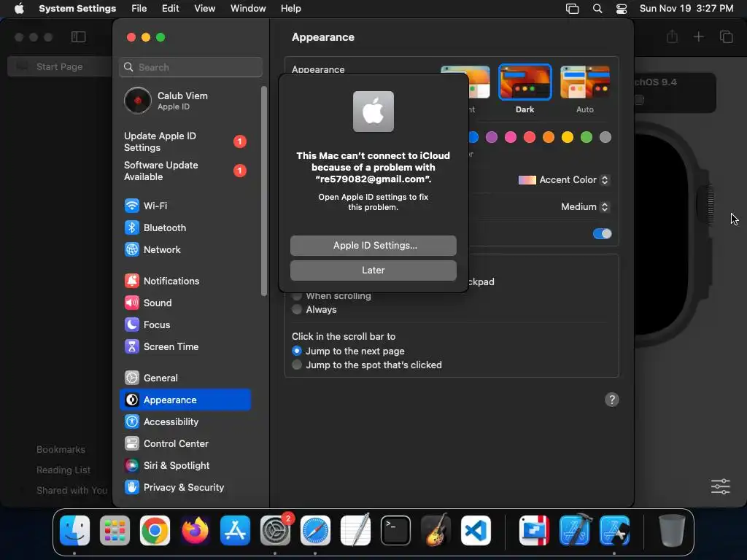Open Xcode from the Dock
This screenshot has height=560, width=747.
pos(575,531)
